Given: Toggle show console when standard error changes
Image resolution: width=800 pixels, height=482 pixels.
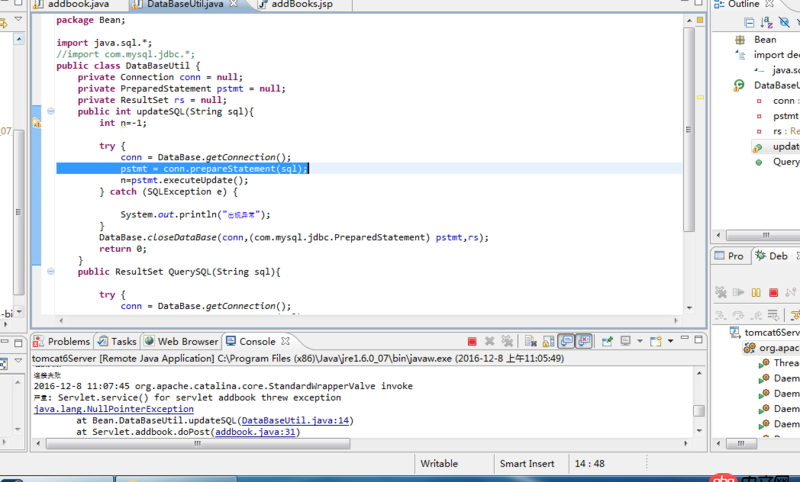Looking at the screenshot, I should 583,342.
